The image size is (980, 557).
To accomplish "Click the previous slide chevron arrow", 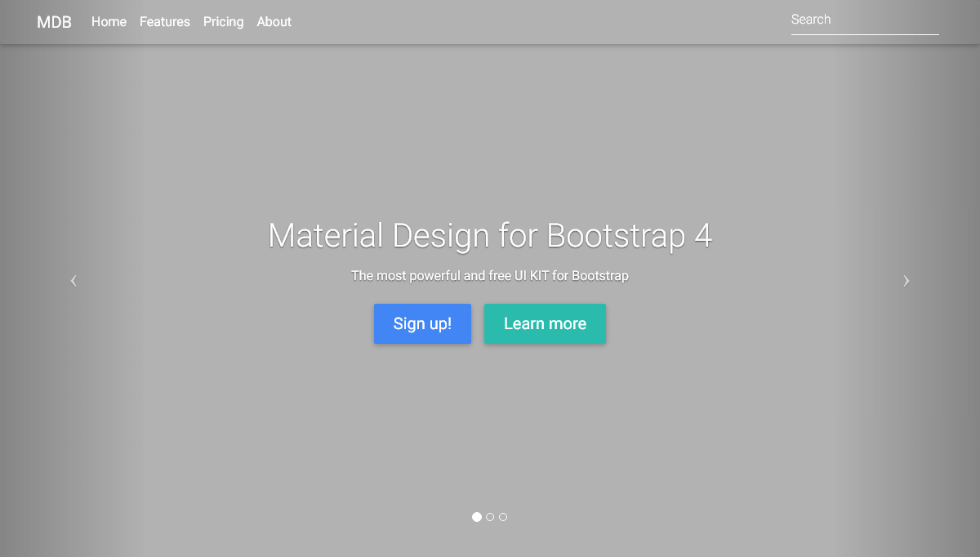I will pyautogui.click(x=73, y=281).
